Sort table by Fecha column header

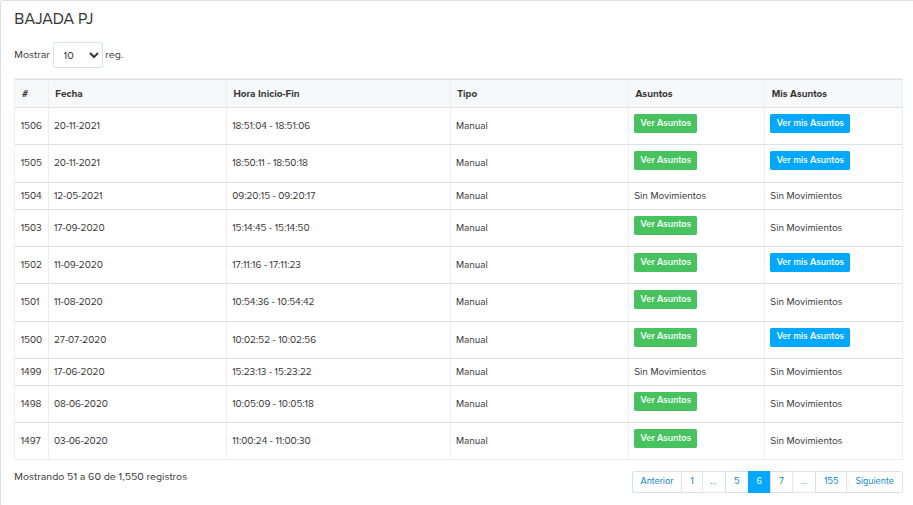pos(69,94)
